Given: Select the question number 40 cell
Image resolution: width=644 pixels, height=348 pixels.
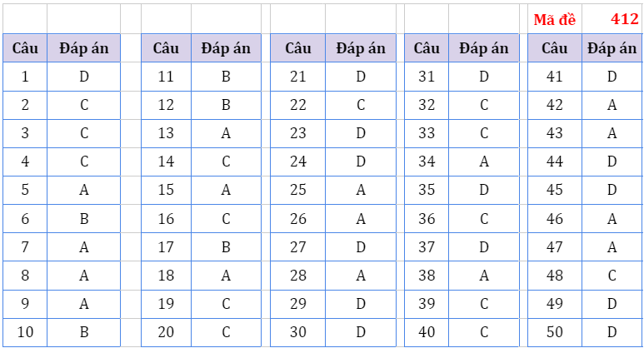Looking at the screenshot, I should (427, 332).
